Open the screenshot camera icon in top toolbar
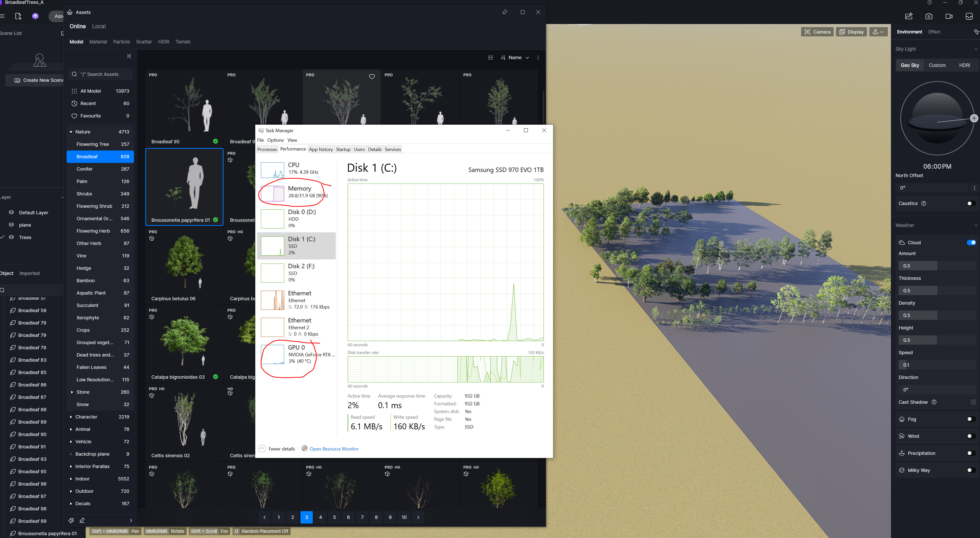Screen dimensions: 980x538 [x=929, y=16]
